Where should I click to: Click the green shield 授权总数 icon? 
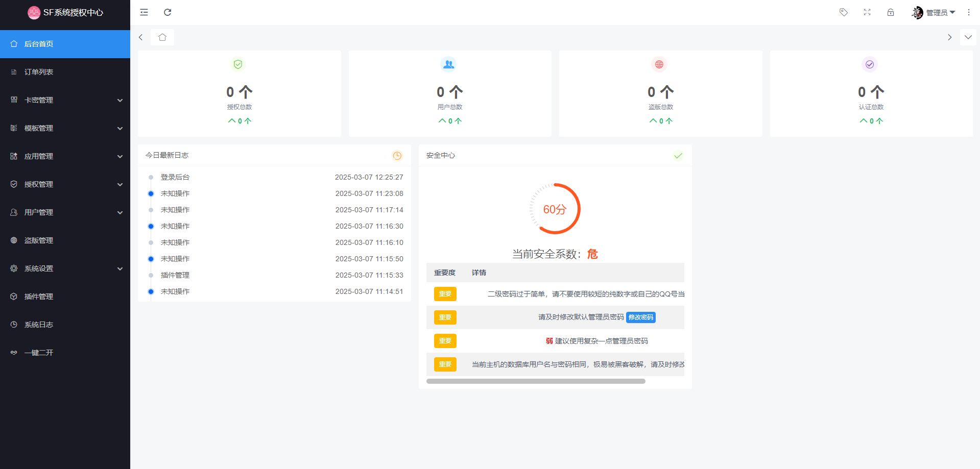(238, 64)
